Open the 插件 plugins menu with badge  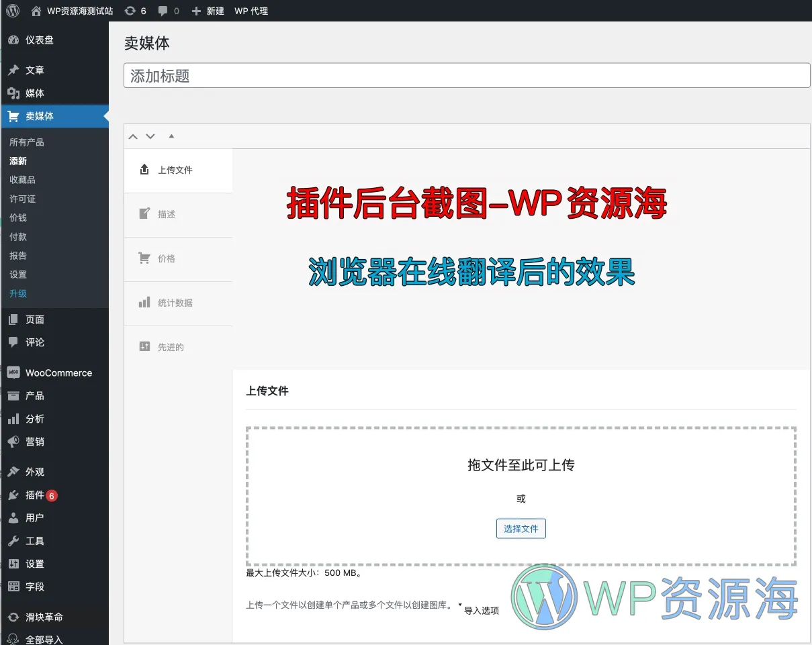[35, 495]
